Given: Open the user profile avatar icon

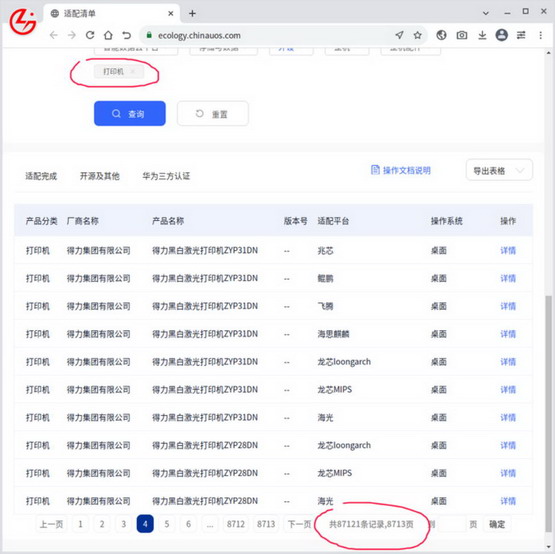Looking at the screenshot, I should point(502,35).
